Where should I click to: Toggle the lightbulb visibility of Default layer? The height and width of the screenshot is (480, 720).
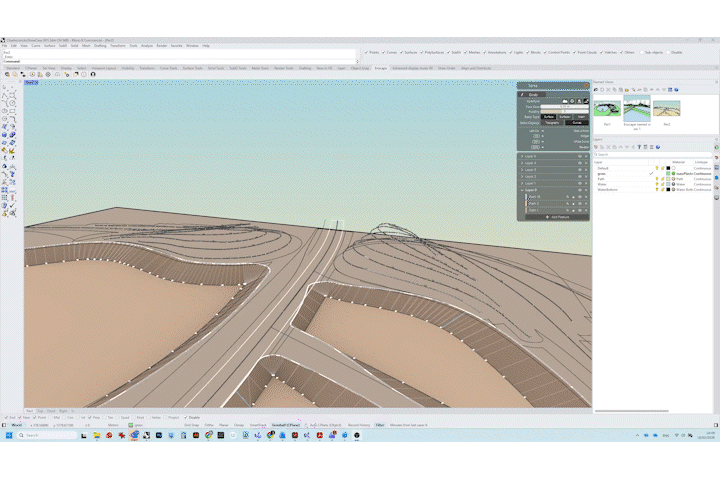click(x=656, y=168)
